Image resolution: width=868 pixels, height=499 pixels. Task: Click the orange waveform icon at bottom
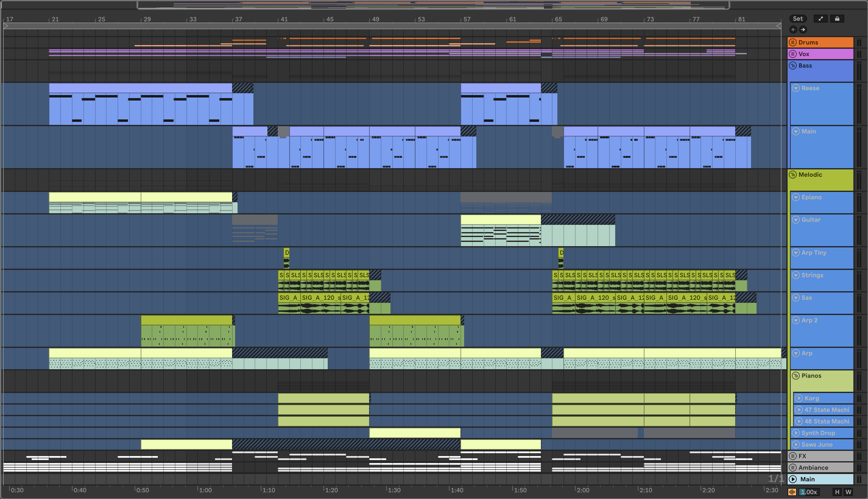click(792, 492)
